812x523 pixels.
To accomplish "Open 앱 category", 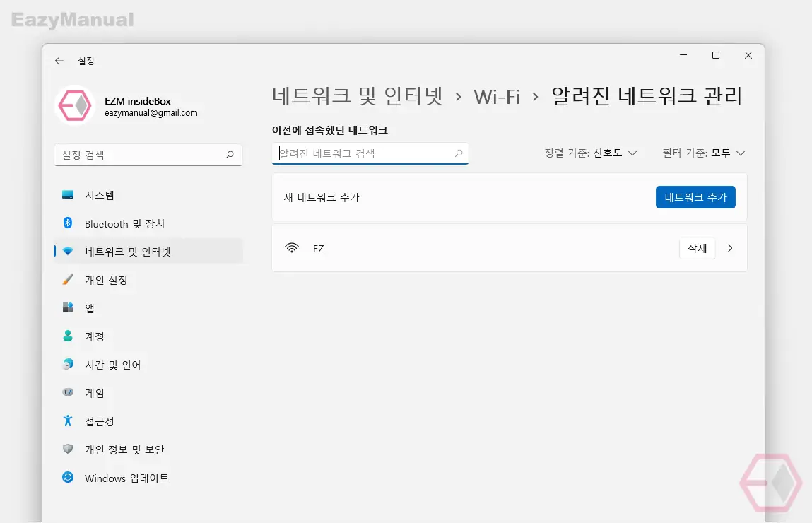I will 148,307.
